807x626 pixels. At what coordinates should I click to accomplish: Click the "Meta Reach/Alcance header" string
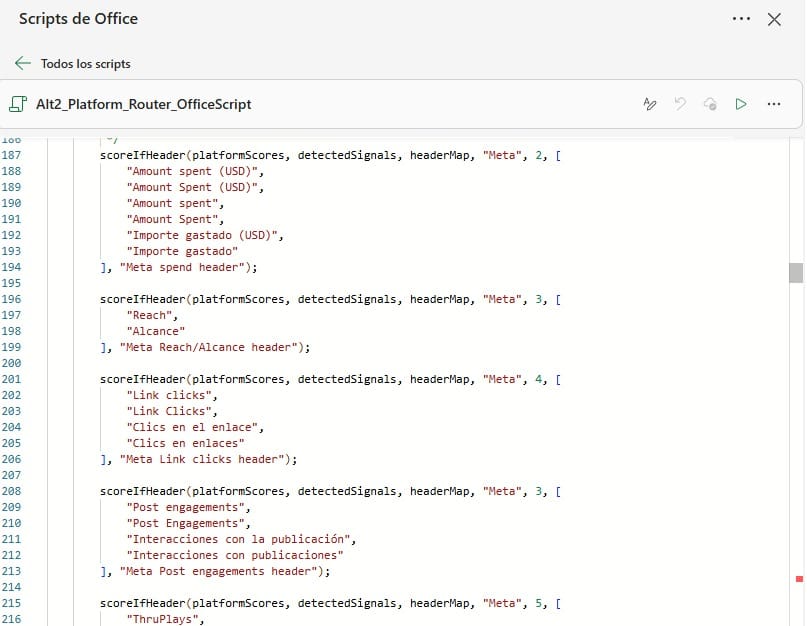pyautogui.click(x=208, y=347)
